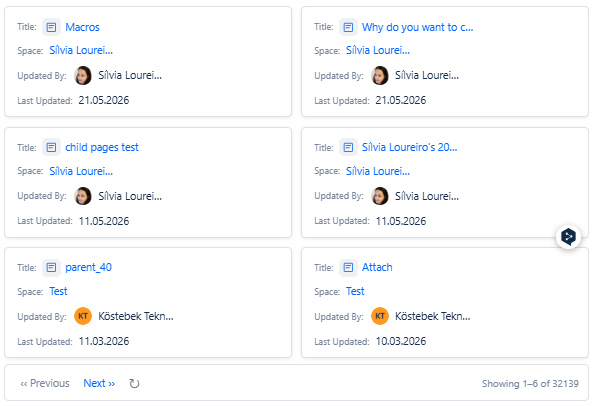Go to the Next page of results
Screen dimensions: 597x406
[99, 383]
